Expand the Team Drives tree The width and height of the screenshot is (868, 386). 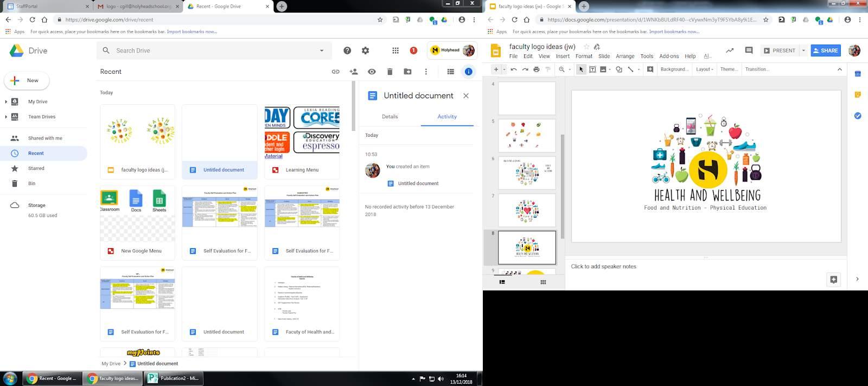[x=6, y=117]
